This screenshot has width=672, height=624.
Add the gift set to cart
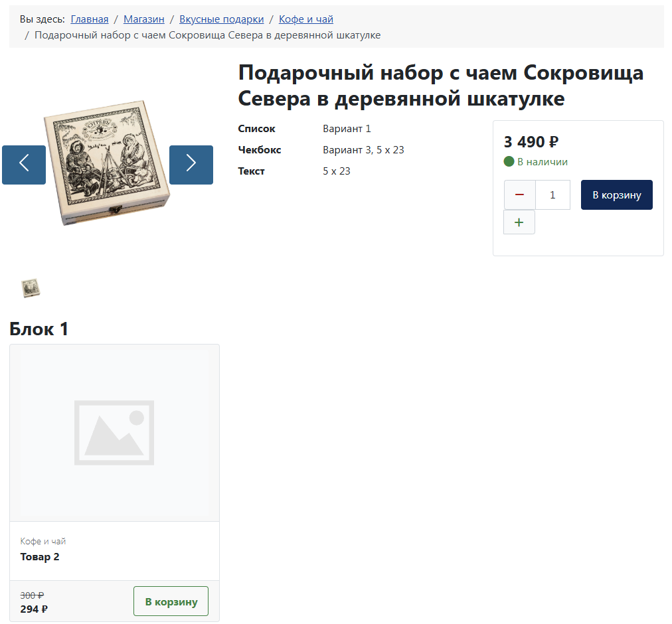pos(616,195)
